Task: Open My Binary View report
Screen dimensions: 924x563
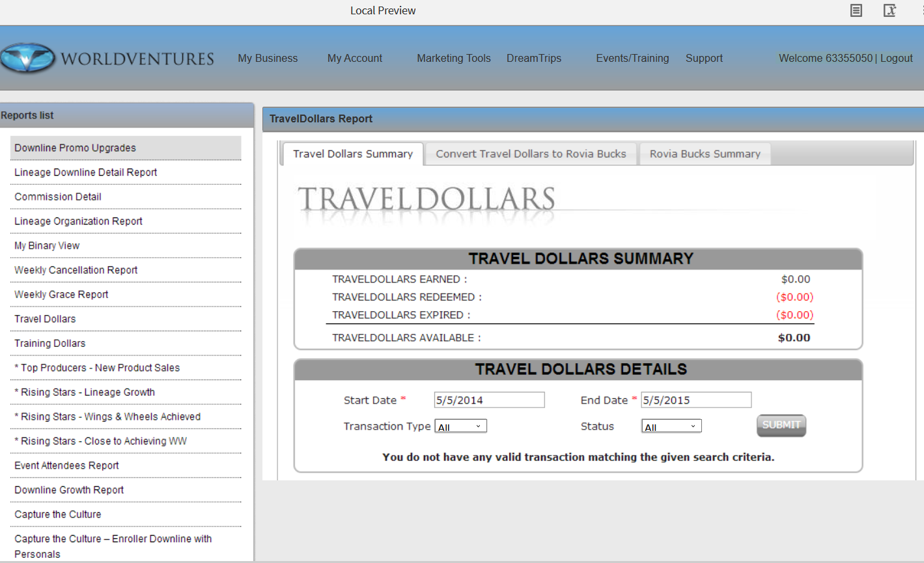Action: pyautogui.click(x=126, y=245)
